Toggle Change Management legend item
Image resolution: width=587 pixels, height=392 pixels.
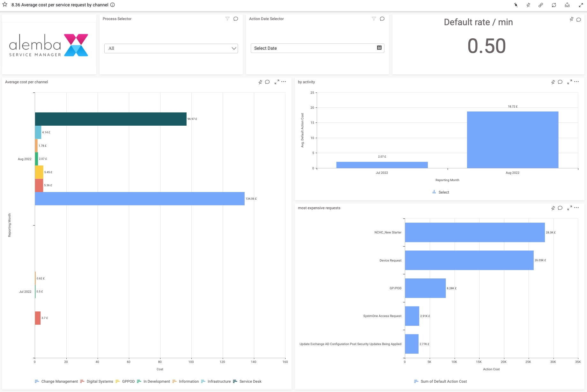(59, 381)
